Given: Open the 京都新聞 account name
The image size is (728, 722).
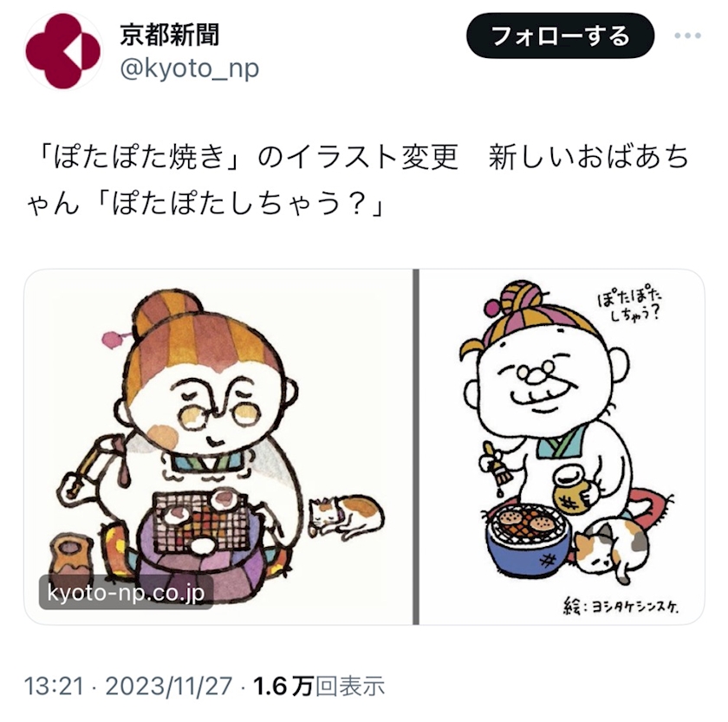Looking at the screenshot, I should click(x=170, y=35).
